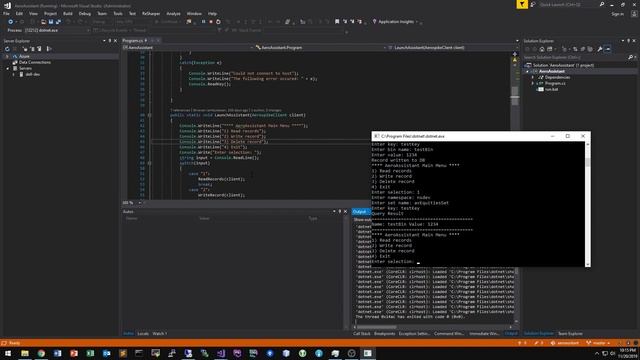Expand the Azure node in Server Explorer
The image size is (640, 360).
(7, 56)
